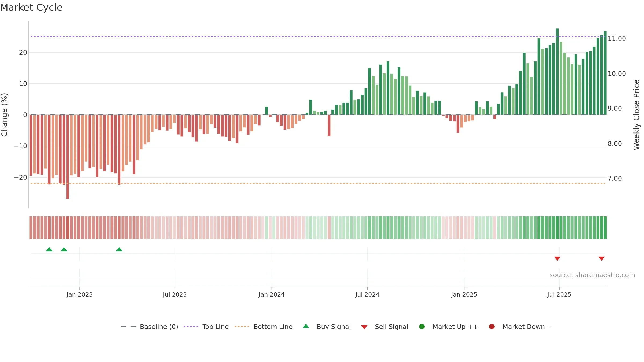Image resolution: width=644 pixels, height=362 pixels.
Task: Click the purple Top Line legend marker
Action: pyautogui.click(x=191, y=327)
